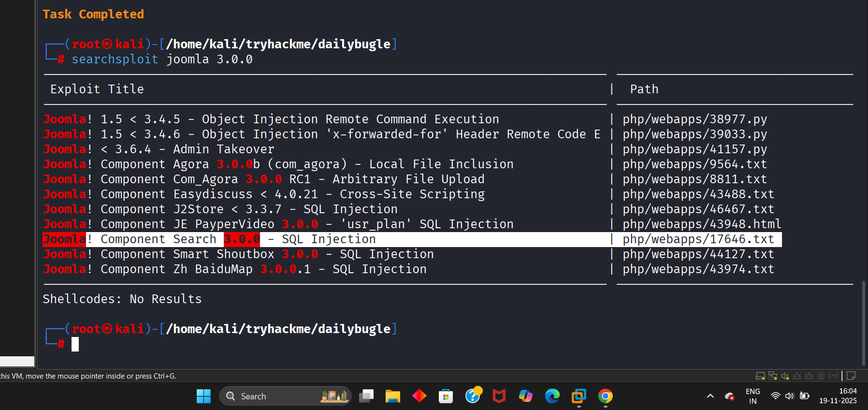868x410 pixels.
Task: Open the VMware message log note icon
Action: click(851, 376)
